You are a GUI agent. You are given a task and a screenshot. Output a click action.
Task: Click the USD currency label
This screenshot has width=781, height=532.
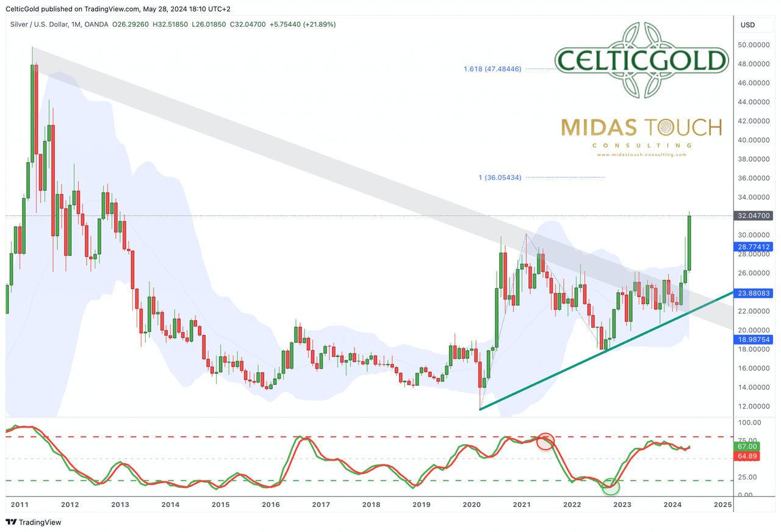tap(747, 25)
